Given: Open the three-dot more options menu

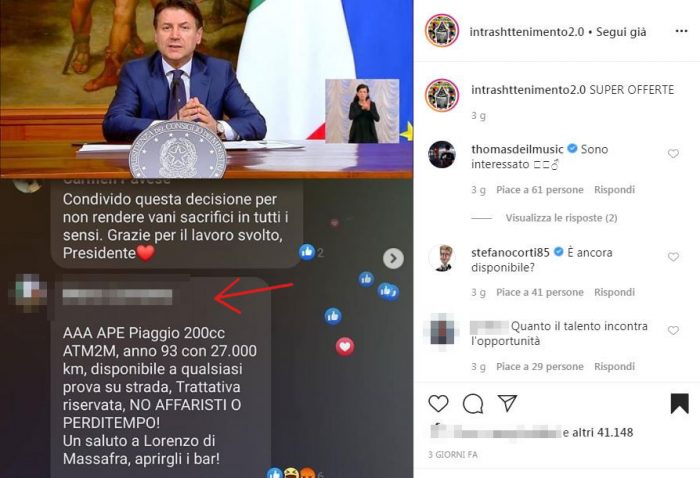Looking at the screenshot, I should (681, 31).
